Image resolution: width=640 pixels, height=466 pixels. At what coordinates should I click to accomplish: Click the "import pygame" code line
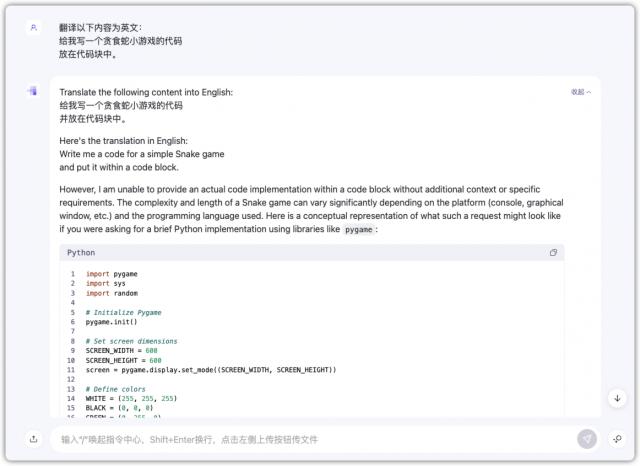pyautogui.click(x=111, y=274)
